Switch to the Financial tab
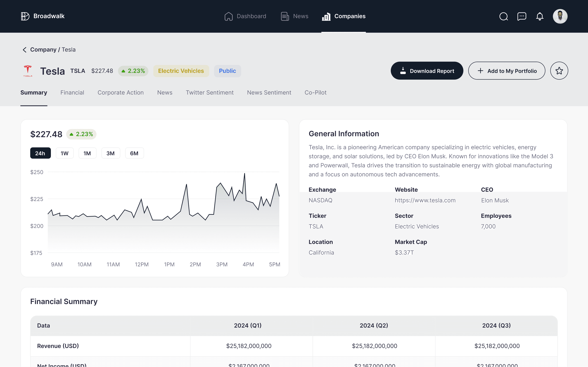This screenshot has width=588, height=367. (72, 92)
